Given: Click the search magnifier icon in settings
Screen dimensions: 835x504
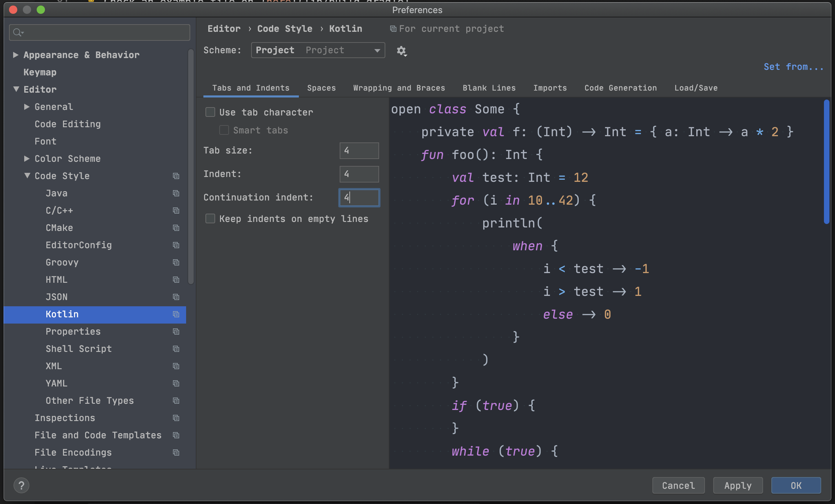Looking at the screenshot, I should click(x=18, y=32).
